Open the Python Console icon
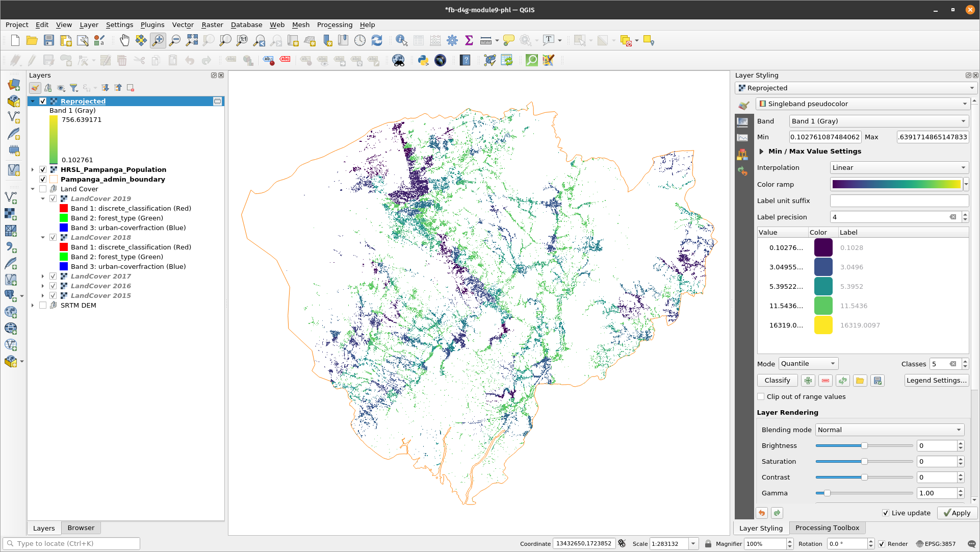Image resolution: width=980 pixels, height=552 pixels. pyautogui.click(x=423, y=60)
